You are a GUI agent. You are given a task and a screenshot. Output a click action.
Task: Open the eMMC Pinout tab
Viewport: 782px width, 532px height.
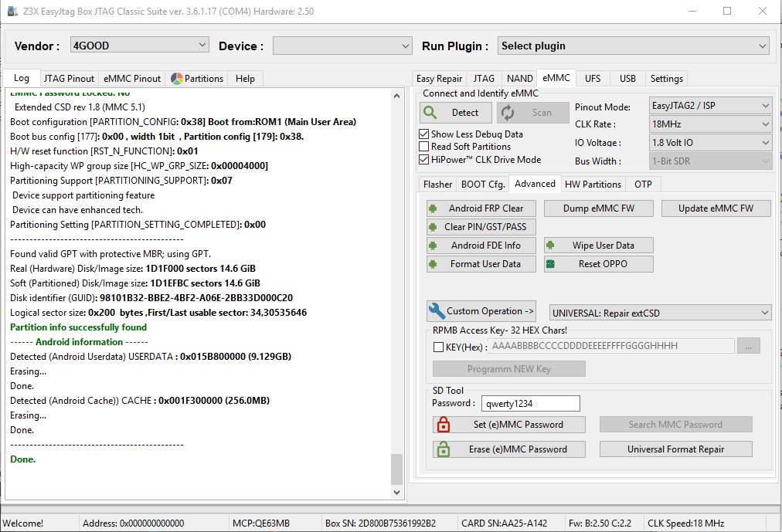[x=132, y=79]
